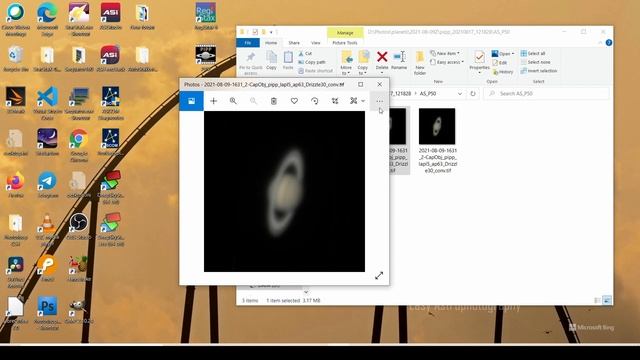Switch Explorer to large icons view button

coord(607,300)
